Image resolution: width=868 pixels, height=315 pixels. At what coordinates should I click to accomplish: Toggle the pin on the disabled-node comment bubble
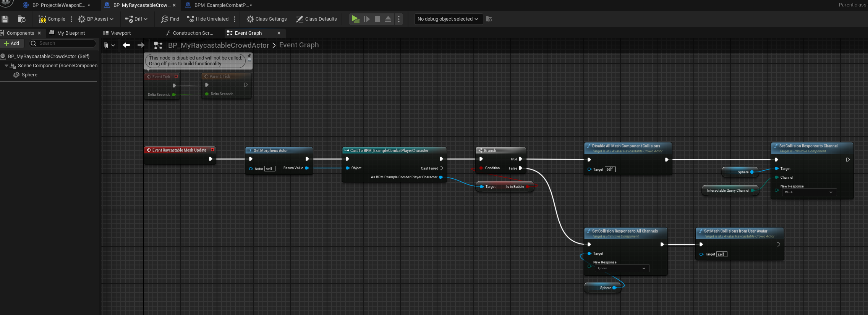pyautogui.click(x=249, y=56)
